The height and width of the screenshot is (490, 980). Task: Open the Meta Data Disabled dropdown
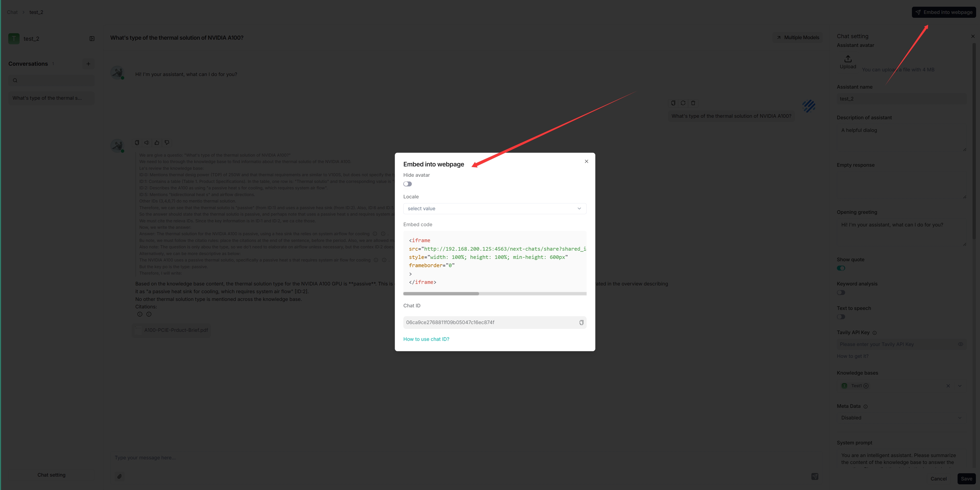tap(901, 418)
